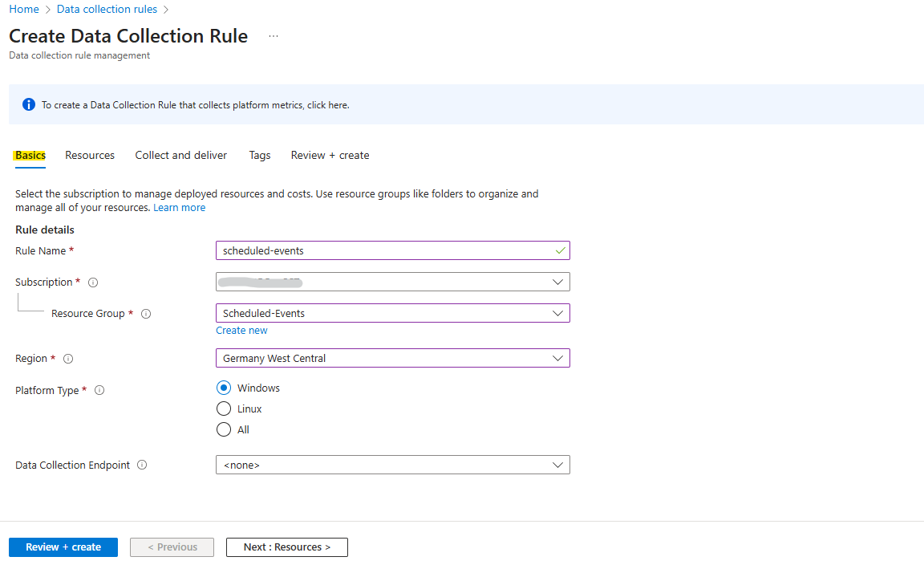Go to the Collect and deliver tab
The height and width of the screenshot is (565, 924).
click(181, 155)
